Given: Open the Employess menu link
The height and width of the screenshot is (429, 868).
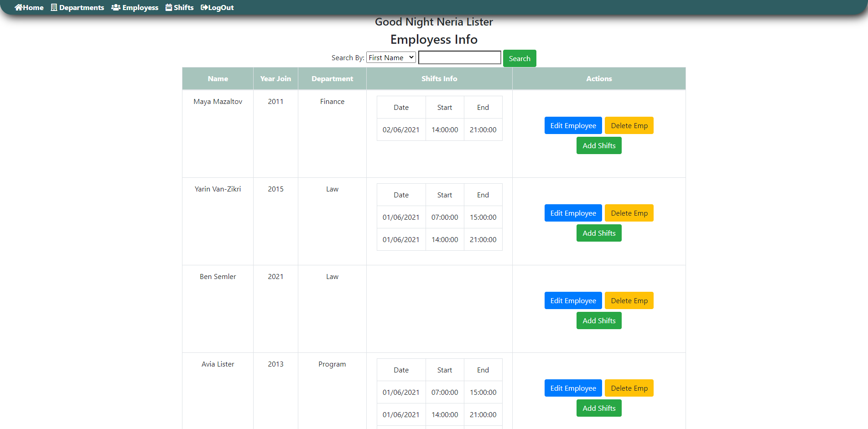Looking at the screenshot, I should 135,7.
